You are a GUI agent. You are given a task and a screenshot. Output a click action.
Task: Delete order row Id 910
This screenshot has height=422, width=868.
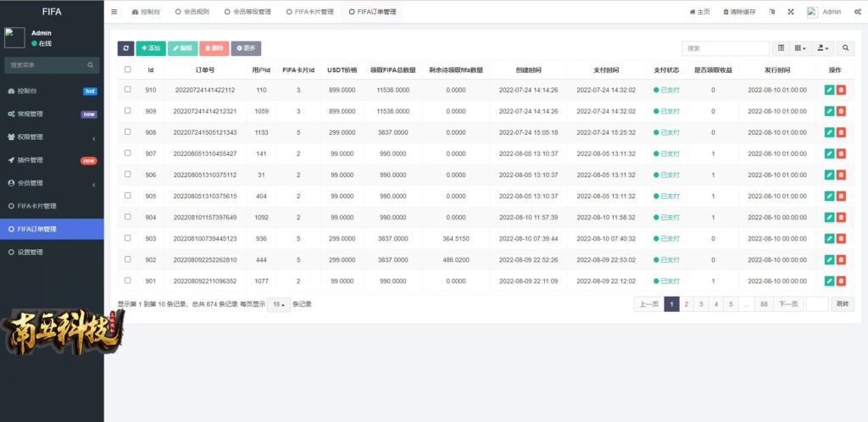[841, 90]
